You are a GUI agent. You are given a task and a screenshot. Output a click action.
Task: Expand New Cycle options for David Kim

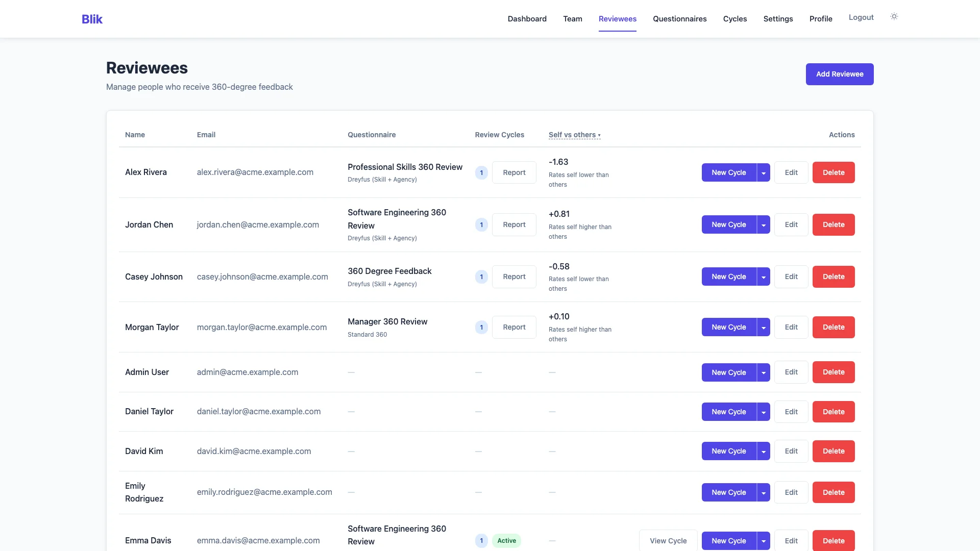click(x=764, y=451)
